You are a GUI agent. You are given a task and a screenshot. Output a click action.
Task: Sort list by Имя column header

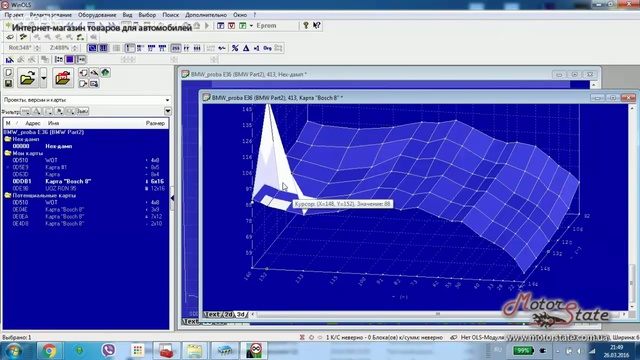coord(53,123)
